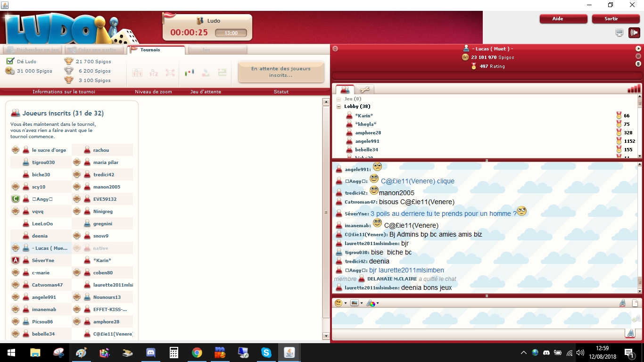Collapse the Jeu (0) group

click(339, 99)
